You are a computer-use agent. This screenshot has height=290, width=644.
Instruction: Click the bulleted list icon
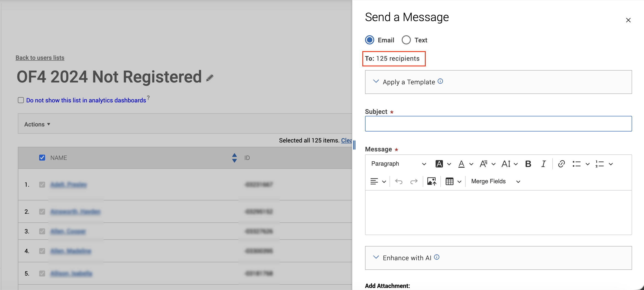point(576,164)
